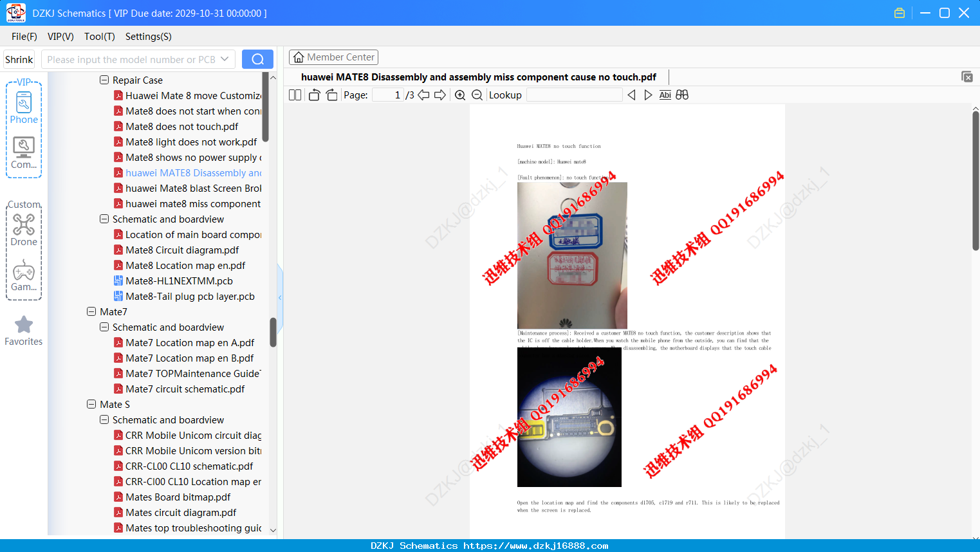Click the page number field
The height and width of the screenshot is (552, 980).
[x=388, y=95]
